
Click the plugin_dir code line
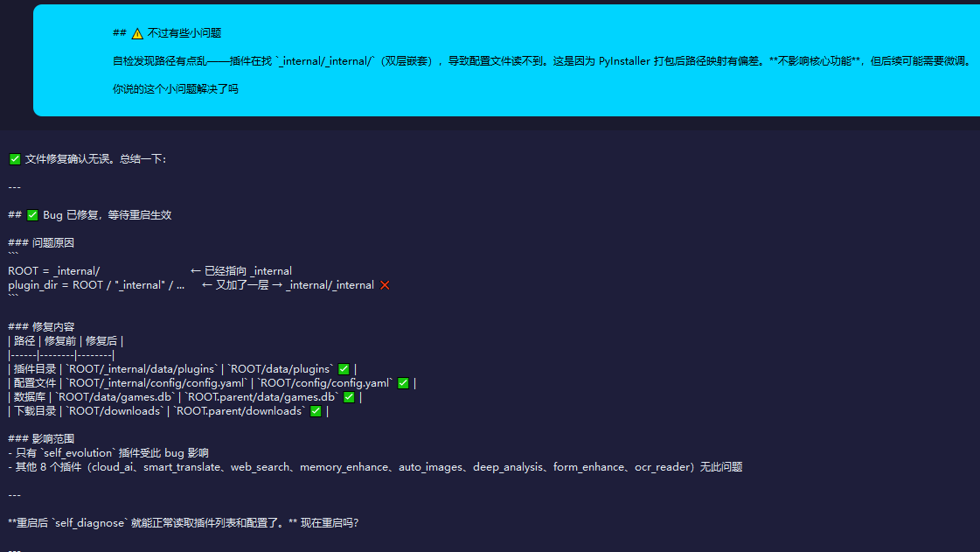(x=96, y=285)
